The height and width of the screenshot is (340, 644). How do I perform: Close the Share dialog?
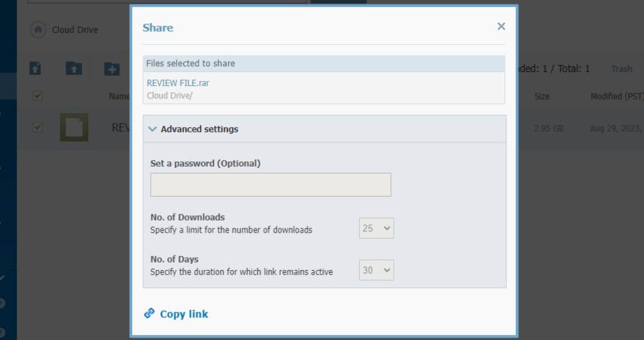click(x=501, y=26)
